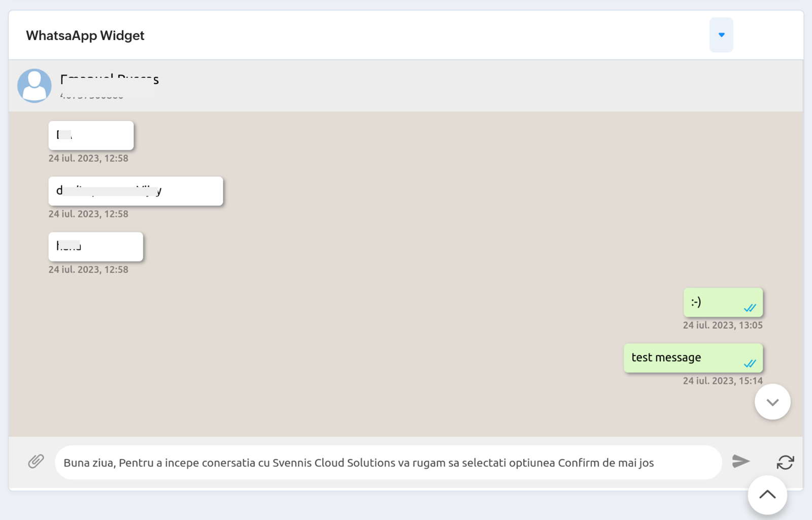Click the 'WhatsaApp Widget' title
812x520 pixels.
pyautogui.click(x=85, y=36)
